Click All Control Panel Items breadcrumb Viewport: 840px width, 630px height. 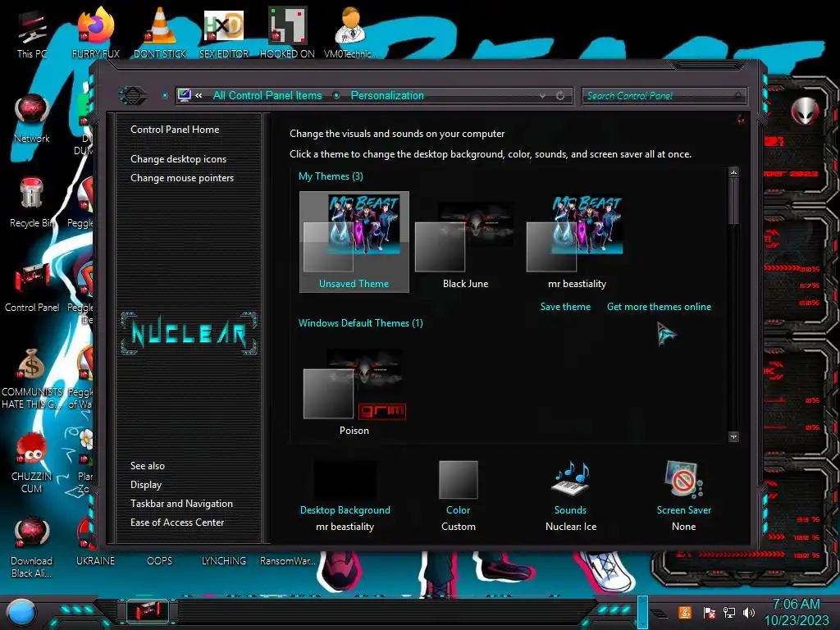(267, 95)
